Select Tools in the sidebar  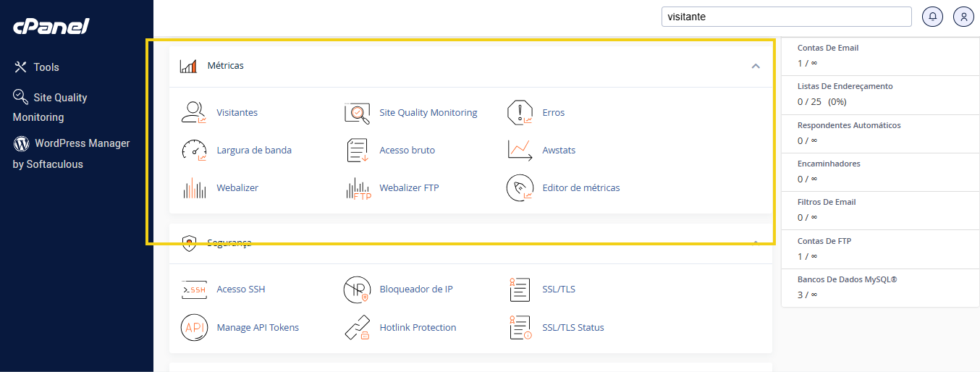[46, 67]
